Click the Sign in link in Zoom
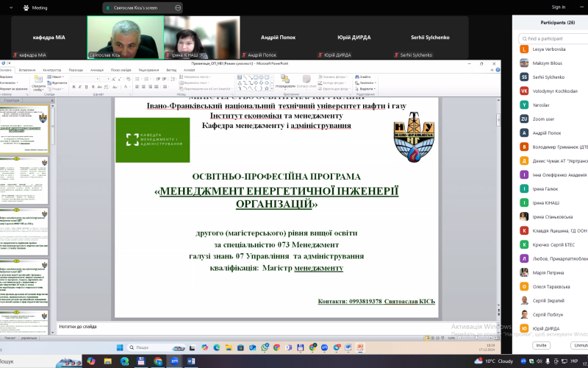 coord(559,7)
